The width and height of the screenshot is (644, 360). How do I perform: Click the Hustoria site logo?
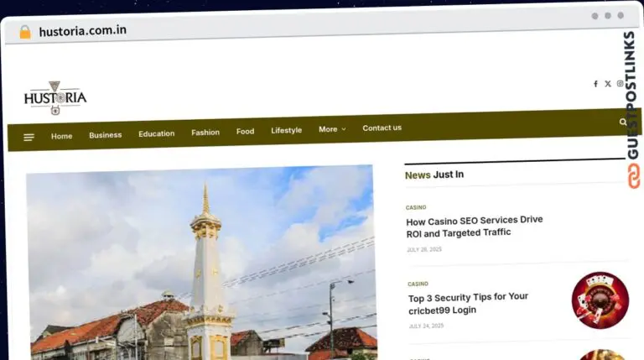pos(55,98)
